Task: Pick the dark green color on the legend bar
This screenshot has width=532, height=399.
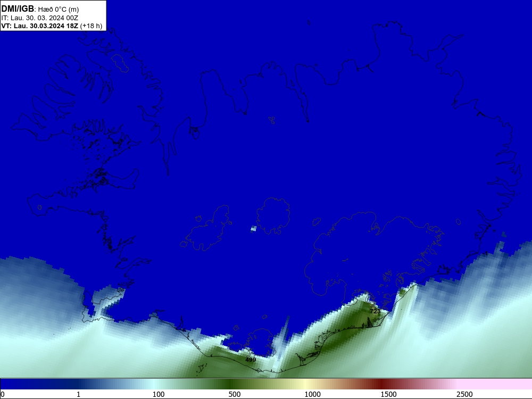Action: 231,384
